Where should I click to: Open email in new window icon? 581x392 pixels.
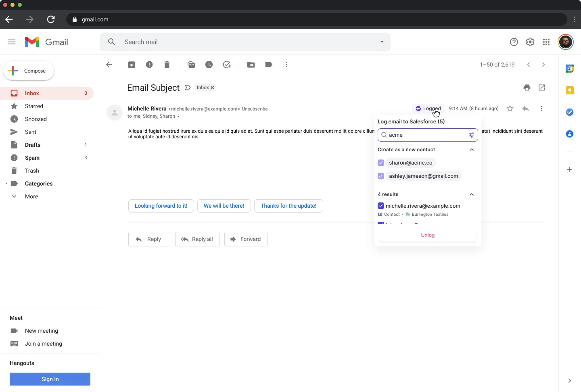542,88
